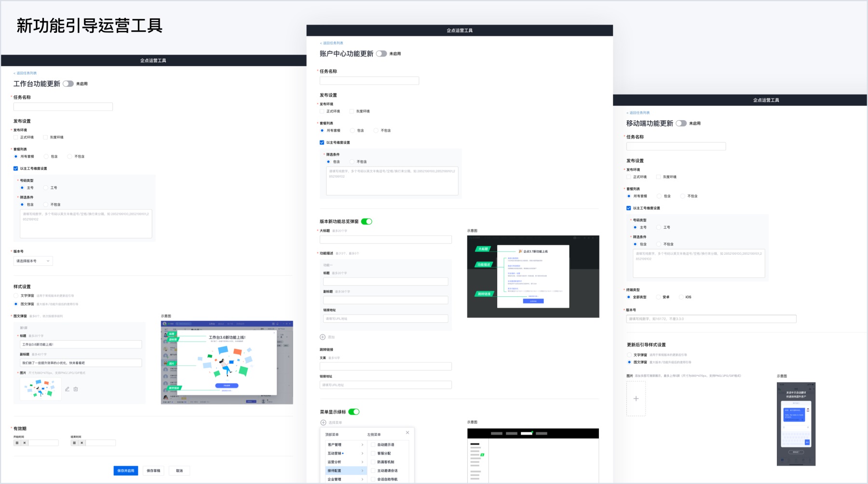Open the 请选择版本号 dropdown
The width and height of the screenshot is (868, 484).
[33, 261]
